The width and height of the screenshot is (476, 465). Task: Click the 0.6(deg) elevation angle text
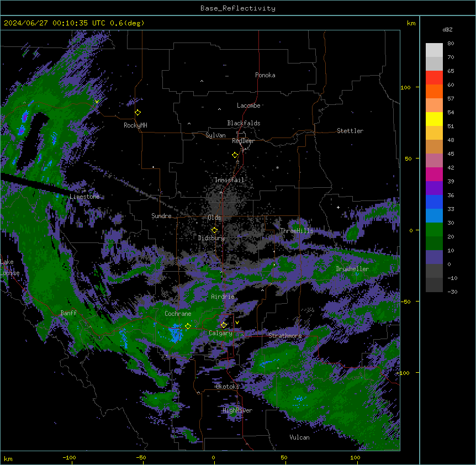click(127, 23)
